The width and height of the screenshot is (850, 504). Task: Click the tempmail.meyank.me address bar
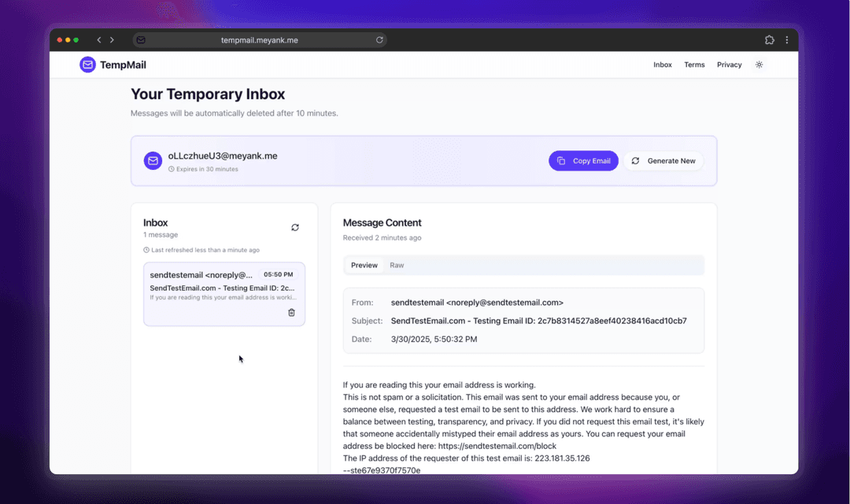pyautogui.click(x=259, y=39)
